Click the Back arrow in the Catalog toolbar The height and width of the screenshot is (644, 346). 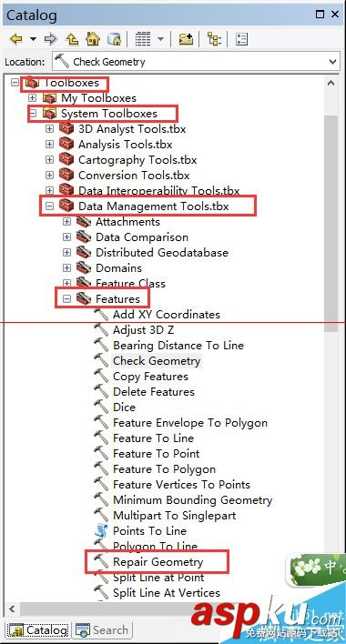(x=15, y=39)
